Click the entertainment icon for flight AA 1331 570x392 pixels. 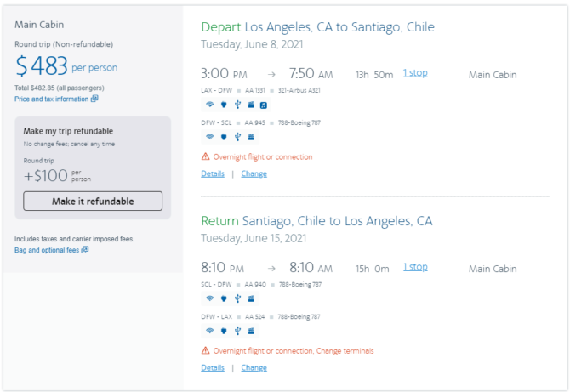251,105
